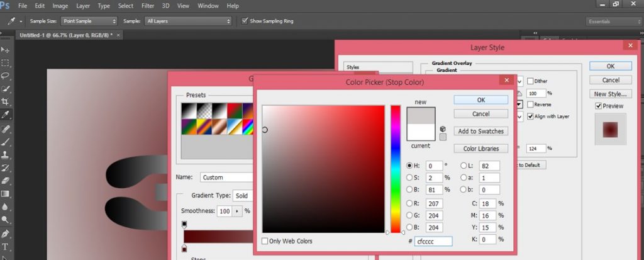Open the Essentials workspace dropdown

pyautogui.click(x=613, y=21)
